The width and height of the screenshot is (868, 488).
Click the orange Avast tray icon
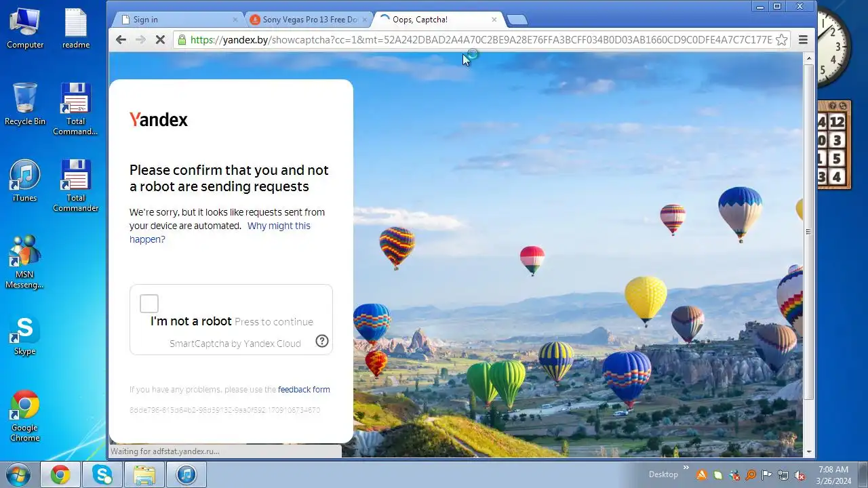pos(702,474)
